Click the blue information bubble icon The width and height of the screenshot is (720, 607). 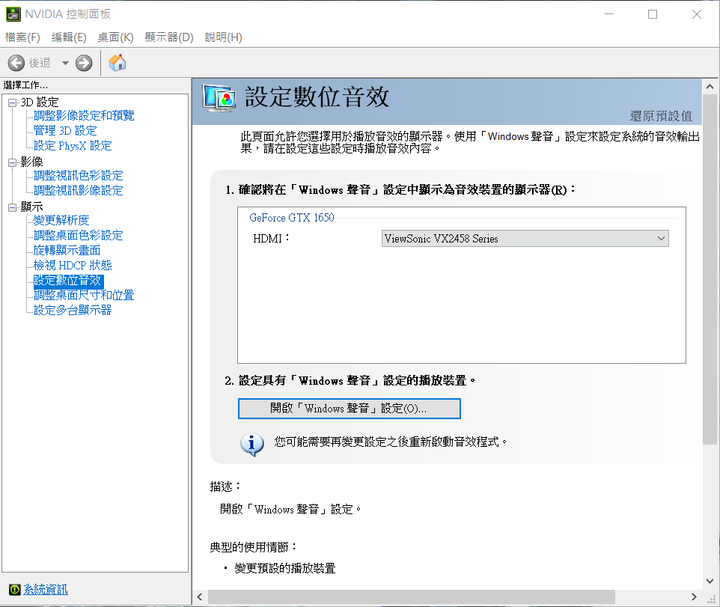point(252,444)
